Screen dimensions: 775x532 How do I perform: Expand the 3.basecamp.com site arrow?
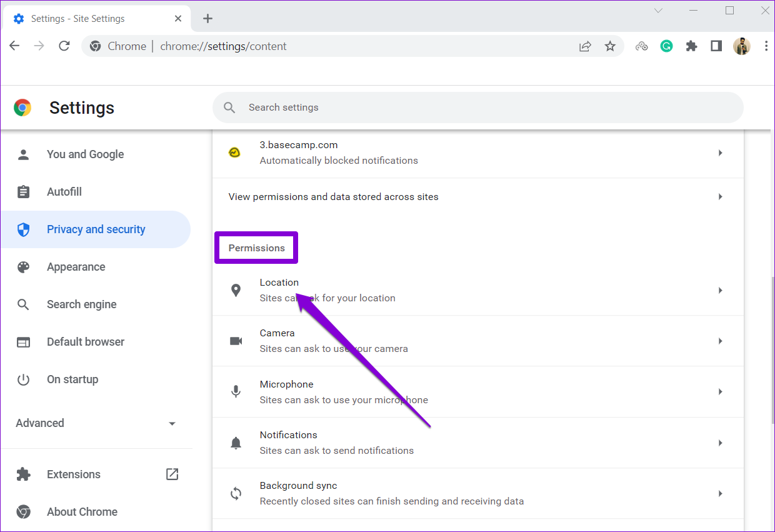point(720,153)
